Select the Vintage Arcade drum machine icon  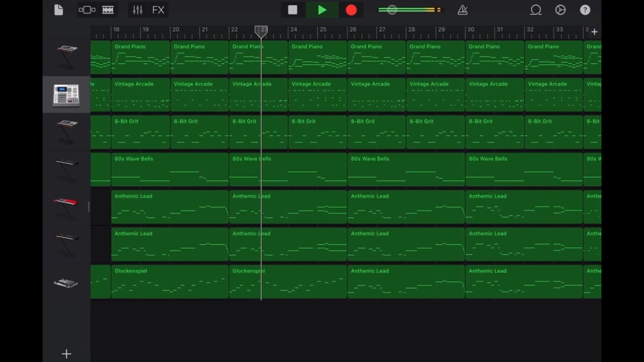(x=66, y=93)
